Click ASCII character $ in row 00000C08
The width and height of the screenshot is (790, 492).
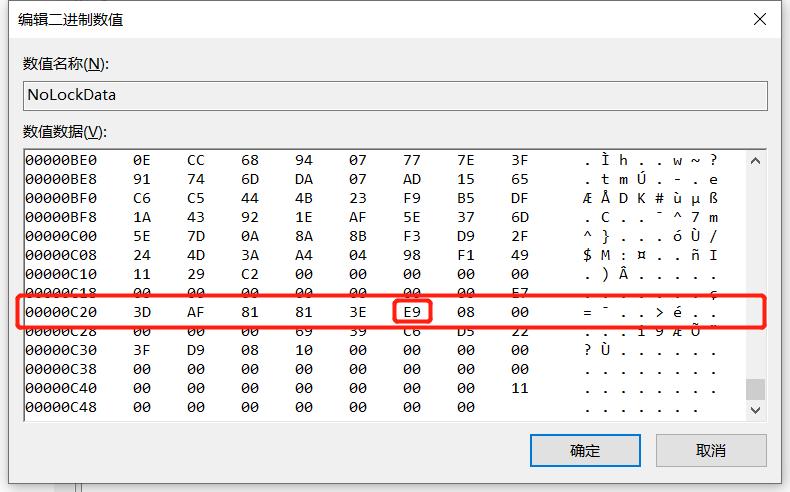click(x=587, y=255)
